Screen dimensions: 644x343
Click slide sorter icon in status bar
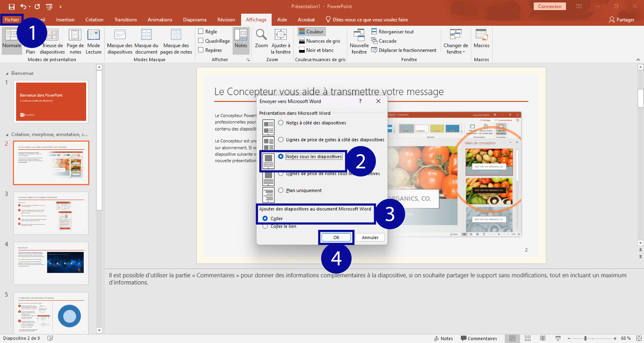pos(527,338)
